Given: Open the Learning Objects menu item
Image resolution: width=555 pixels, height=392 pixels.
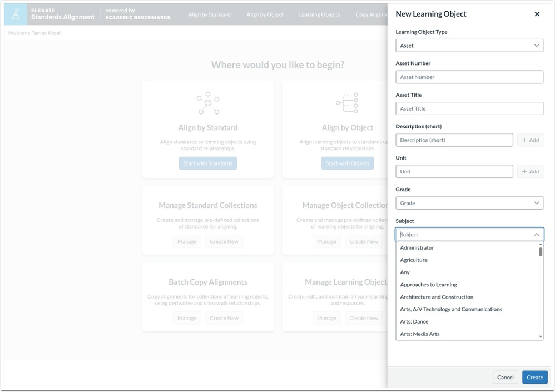Looking at the screenshot, I should click(319, 14).
